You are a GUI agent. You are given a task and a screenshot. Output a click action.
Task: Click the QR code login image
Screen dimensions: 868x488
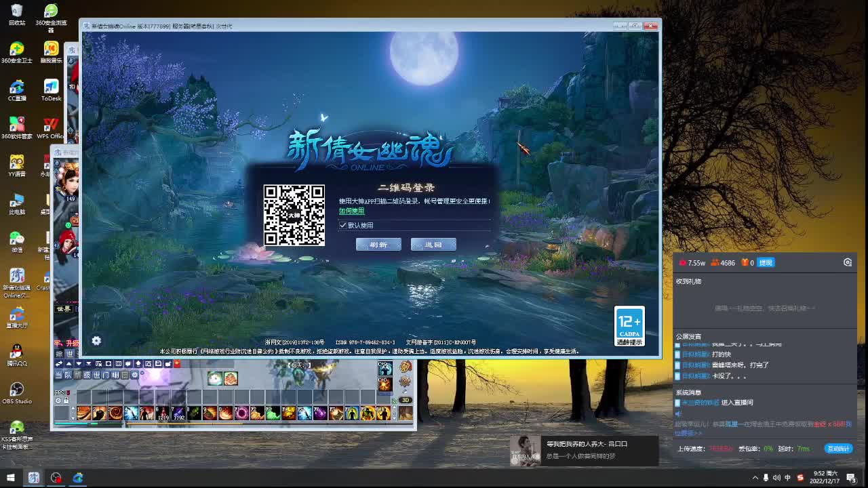294,215
